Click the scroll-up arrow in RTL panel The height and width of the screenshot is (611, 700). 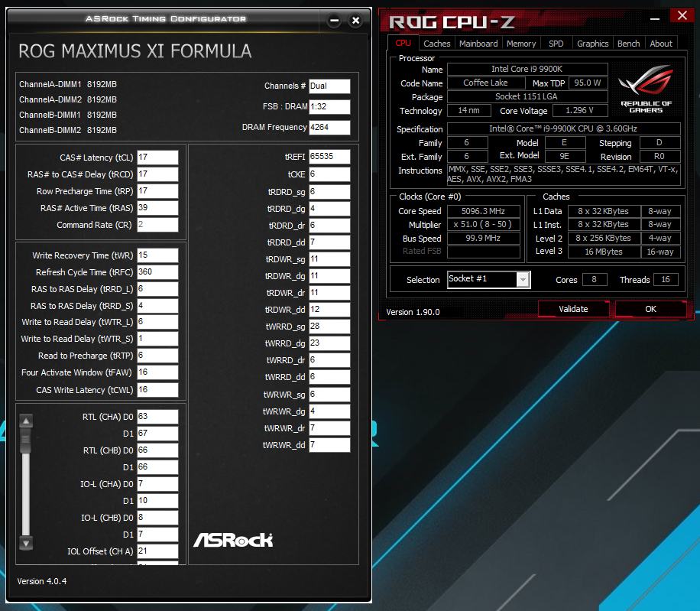pos(26,421)
